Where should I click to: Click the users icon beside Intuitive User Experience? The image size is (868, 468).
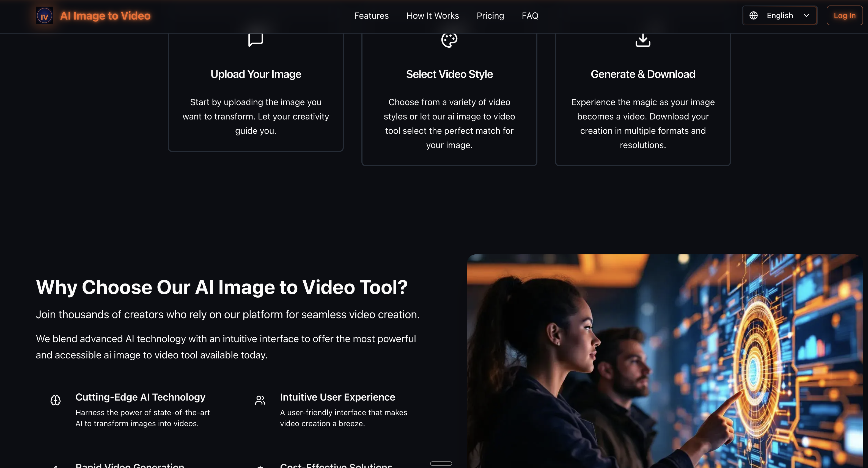[260, 401]
